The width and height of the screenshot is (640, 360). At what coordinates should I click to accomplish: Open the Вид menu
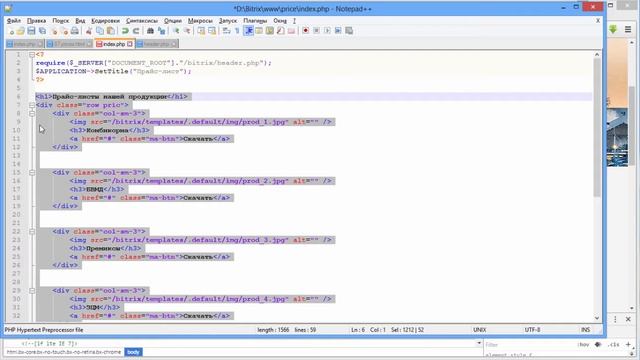80,20
